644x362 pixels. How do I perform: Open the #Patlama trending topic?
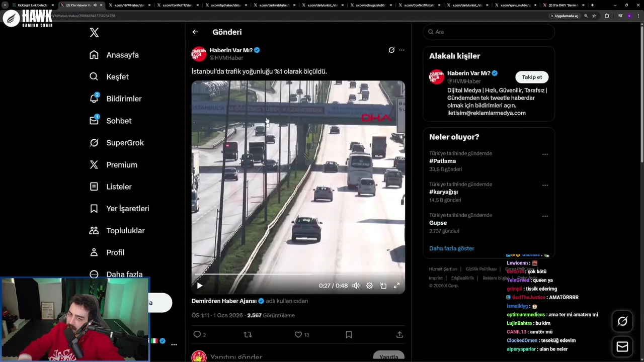[x=442, y=161]
